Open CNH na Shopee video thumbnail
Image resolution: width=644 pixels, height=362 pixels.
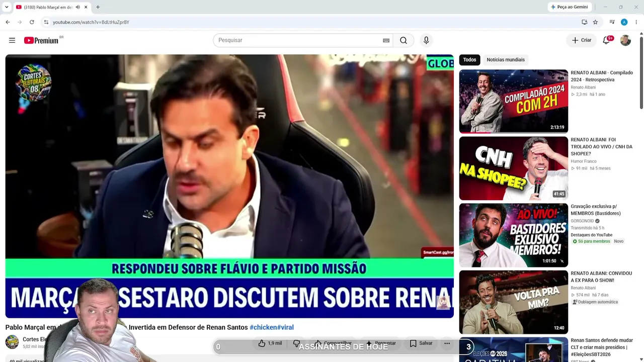click(513, 168)
